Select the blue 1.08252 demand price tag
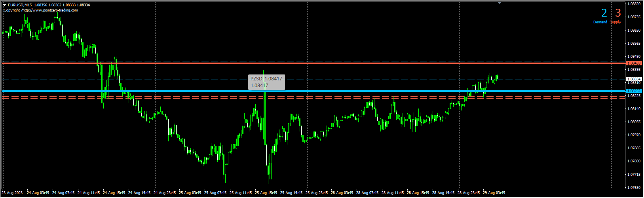 (634, 91)
